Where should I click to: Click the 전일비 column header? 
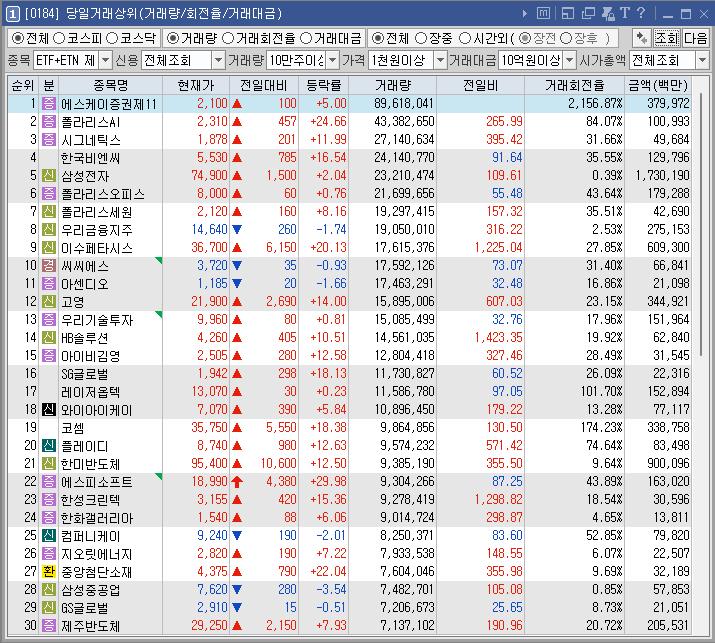coord(480,85)
